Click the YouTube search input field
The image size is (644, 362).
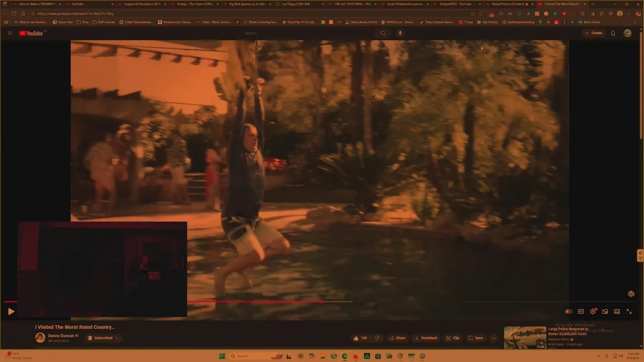click(x=308, y=33)
